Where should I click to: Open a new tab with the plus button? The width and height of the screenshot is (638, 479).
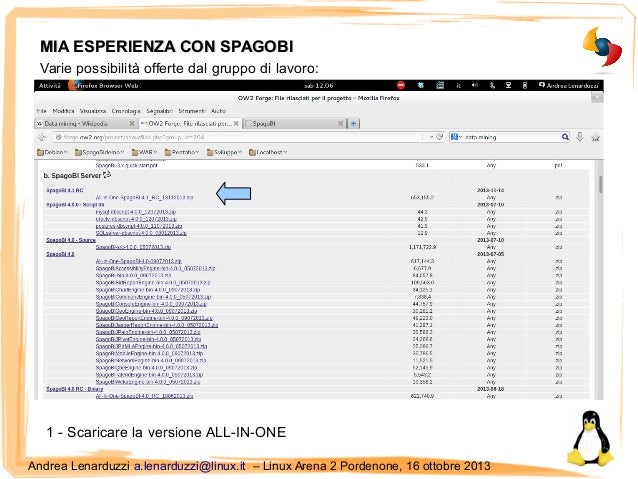pyautogui.click(x=354, y=123)
